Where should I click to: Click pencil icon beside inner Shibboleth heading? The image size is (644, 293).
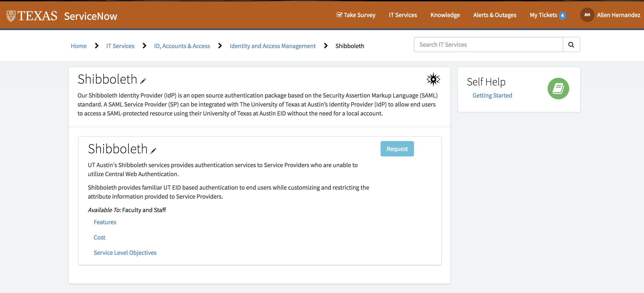pyautogui.click(x=153, y=151)
